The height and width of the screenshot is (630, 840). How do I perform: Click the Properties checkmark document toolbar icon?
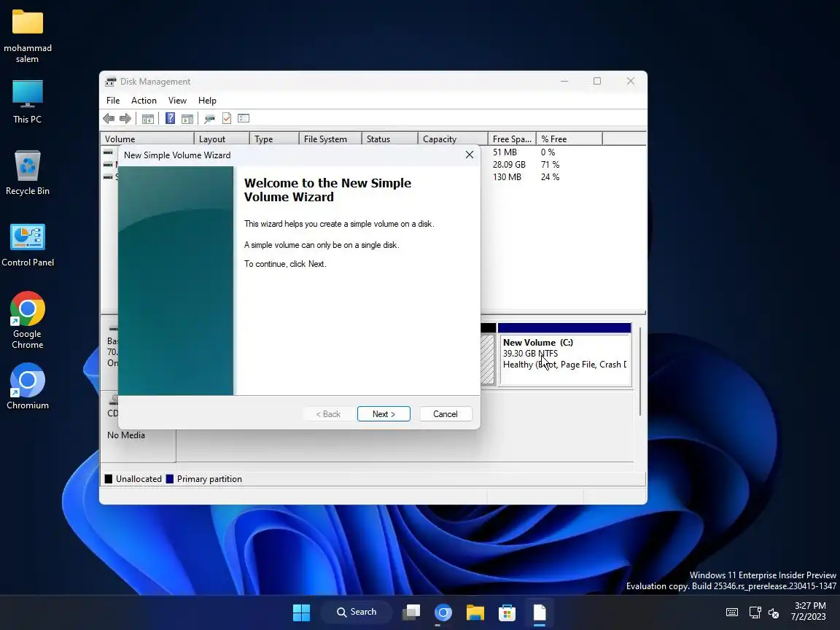click(227, 118)
